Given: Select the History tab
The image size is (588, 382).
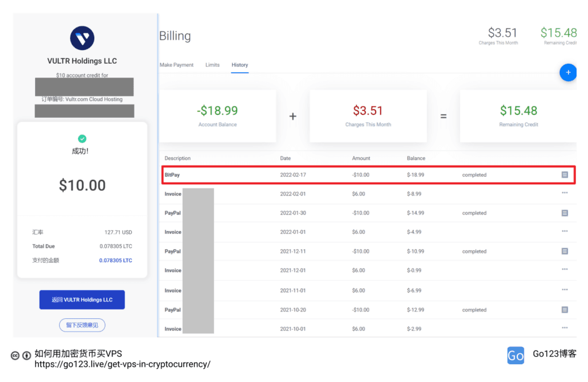Looking at the screenshot, I should click(239, 65).
